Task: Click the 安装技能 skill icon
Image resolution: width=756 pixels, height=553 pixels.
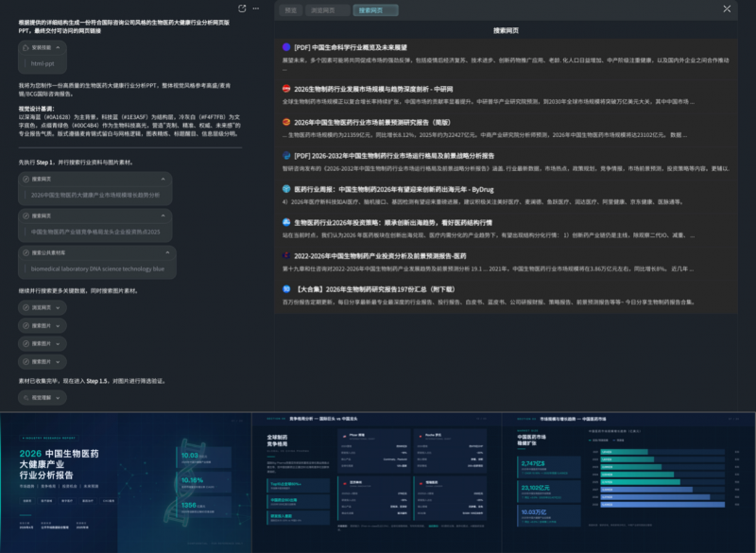Action: click(26, 46)
